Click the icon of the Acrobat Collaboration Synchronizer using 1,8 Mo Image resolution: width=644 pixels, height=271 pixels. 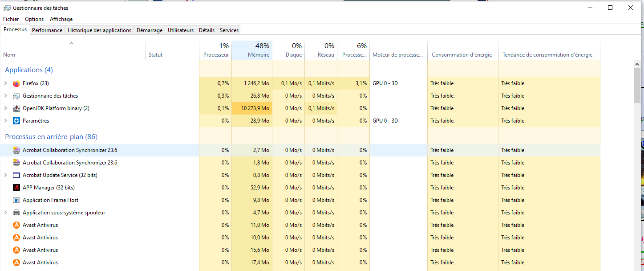point(16,163)
